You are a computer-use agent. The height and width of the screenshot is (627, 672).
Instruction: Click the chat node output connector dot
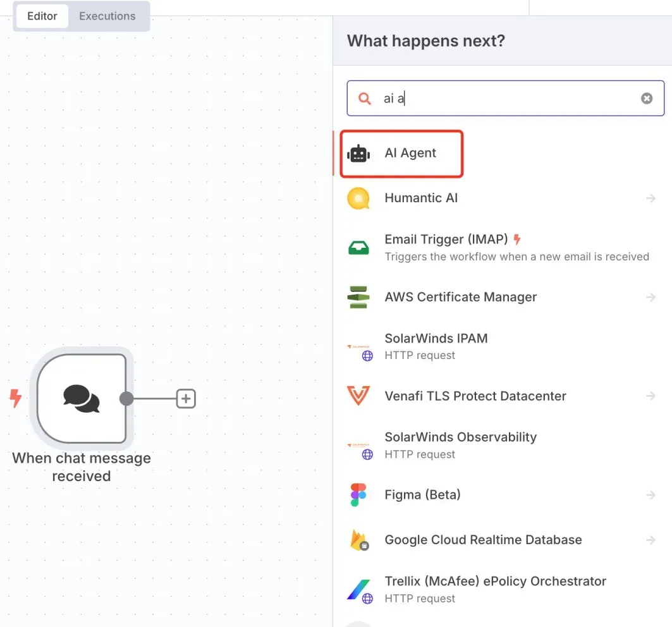(x=126, y=399)
